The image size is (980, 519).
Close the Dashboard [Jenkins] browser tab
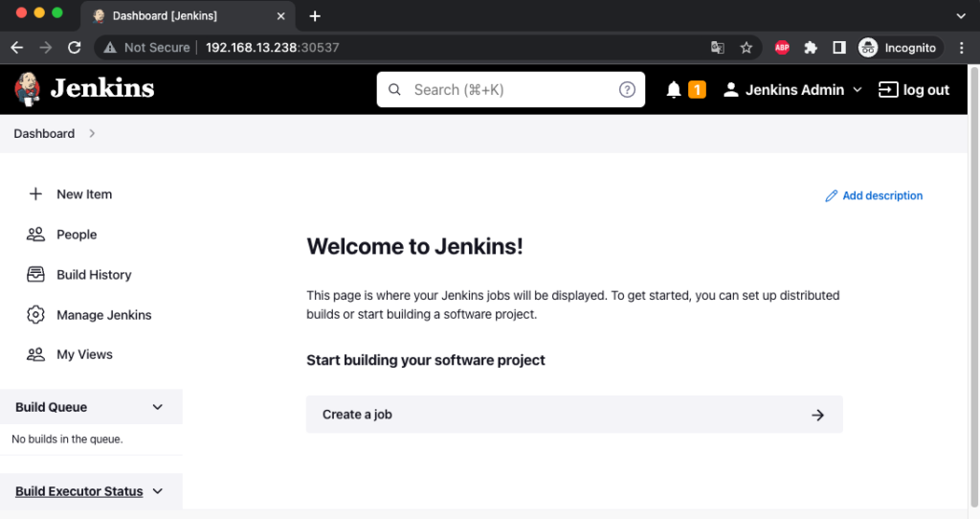280,16
